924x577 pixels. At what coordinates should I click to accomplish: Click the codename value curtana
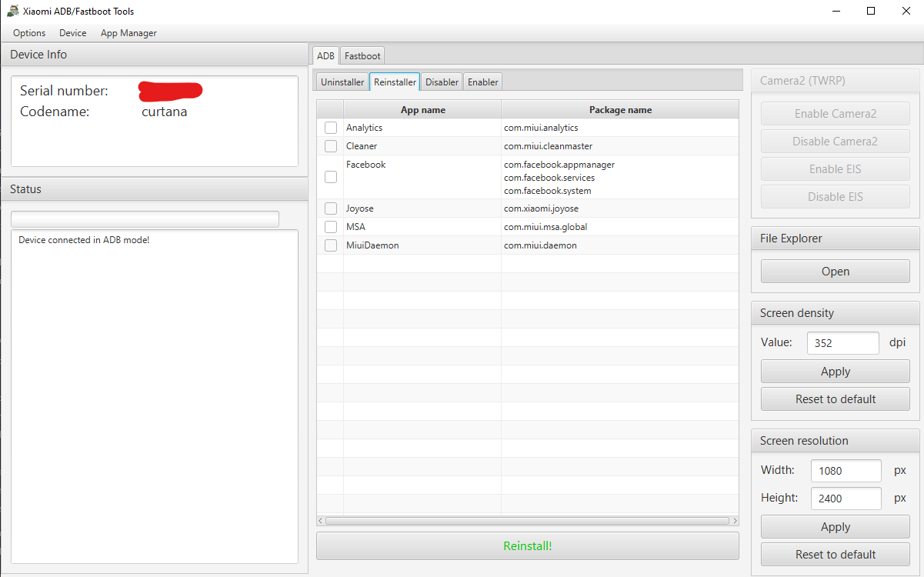point(165,112)
